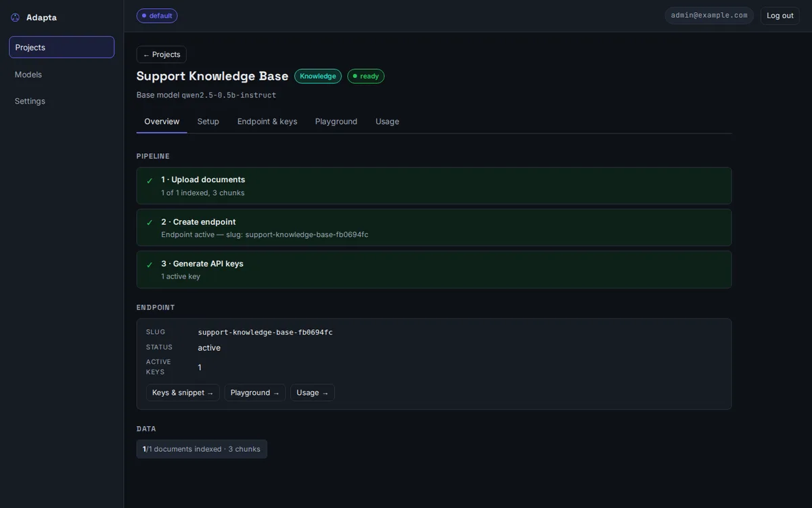812x508 pixels.
Task: Open the Playground → button in Endpoint
Action: click(255, 393)
